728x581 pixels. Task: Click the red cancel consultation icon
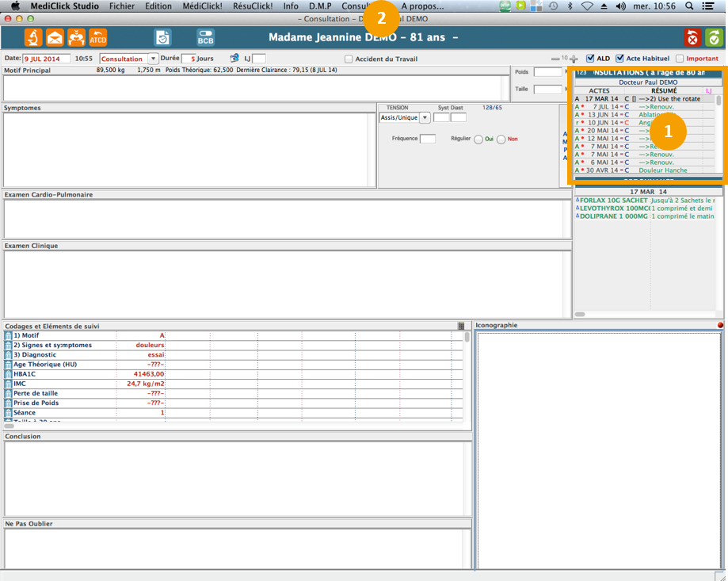[x=692, y=37]
